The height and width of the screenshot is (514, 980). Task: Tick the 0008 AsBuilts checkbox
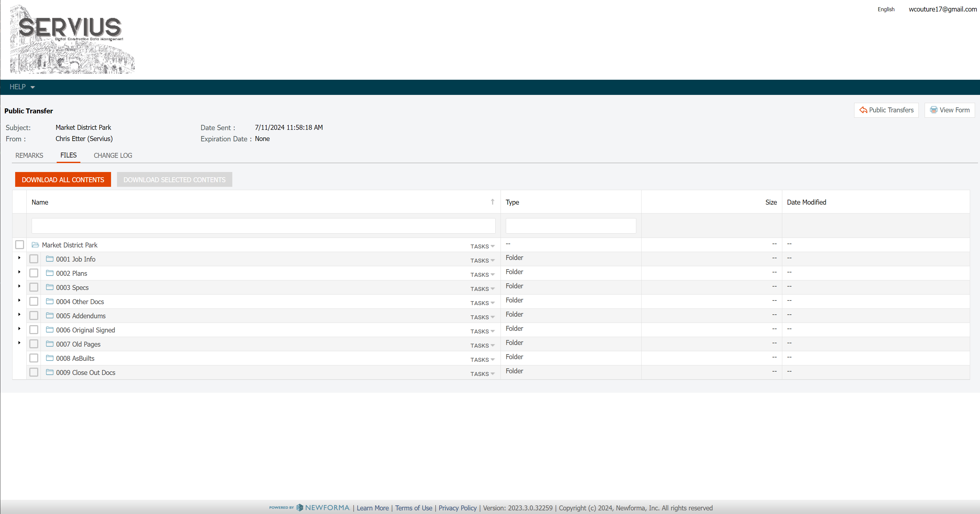(x=34, y=358)
